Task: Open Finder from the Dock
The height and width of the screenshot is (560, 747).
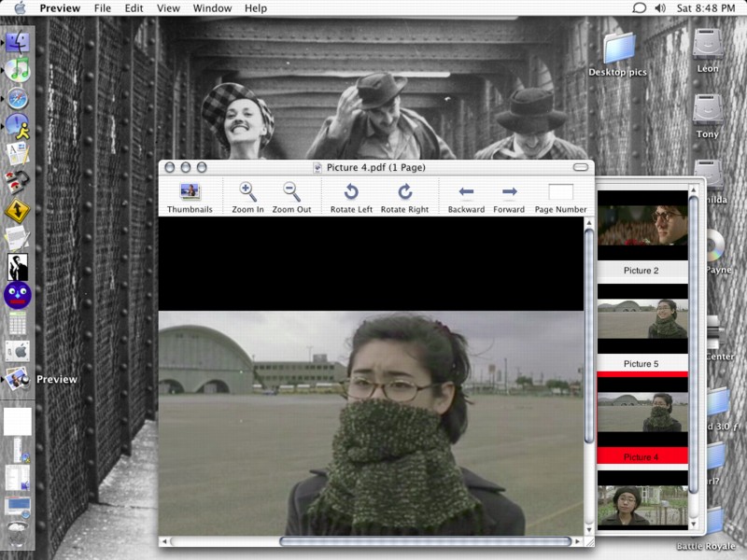Action: (18, 42)
